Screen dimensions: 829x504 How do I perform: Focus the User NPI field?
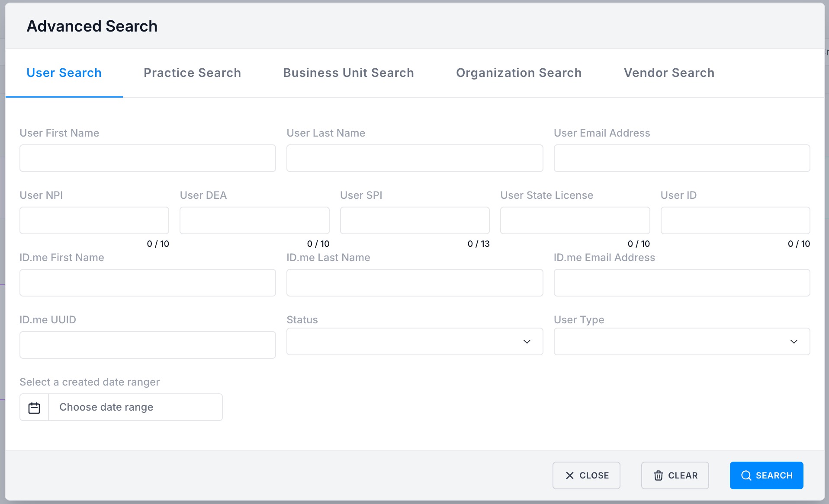[94, 220]
